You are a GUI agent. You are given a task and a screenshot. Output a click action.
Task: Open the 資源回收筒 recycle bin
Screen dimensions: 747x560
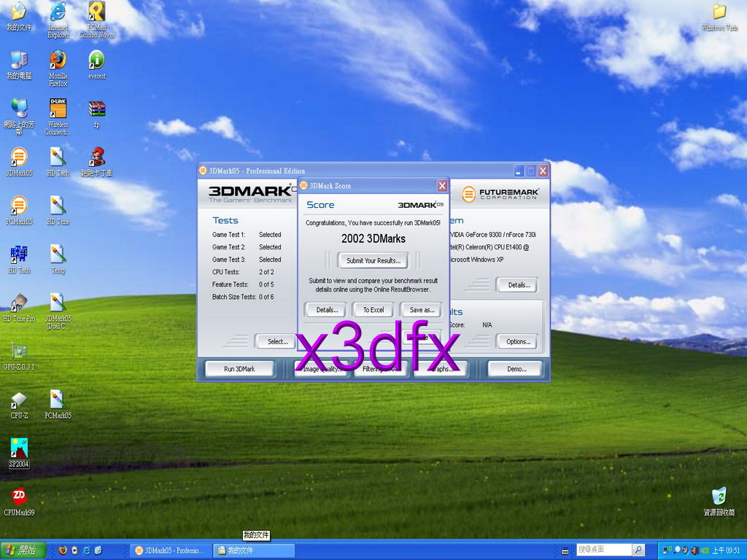pyautogui.click(x=719, y=502)
